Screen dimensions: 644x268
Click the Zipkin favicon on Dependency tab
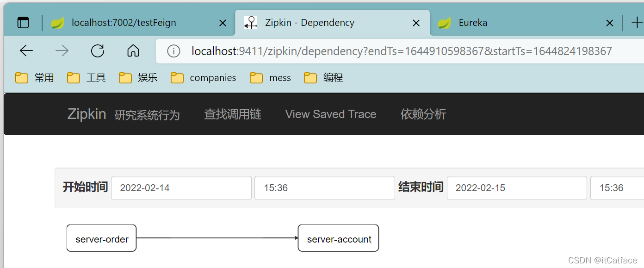click(251, 23)
